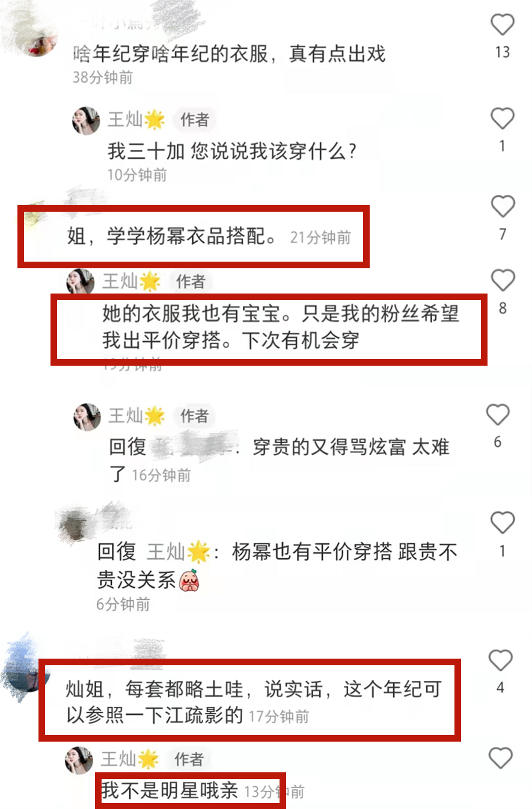The width and height of the screenshot is (532, 809).
Task: Like the comment mentioning 江疏影
Action: [500, 660]
